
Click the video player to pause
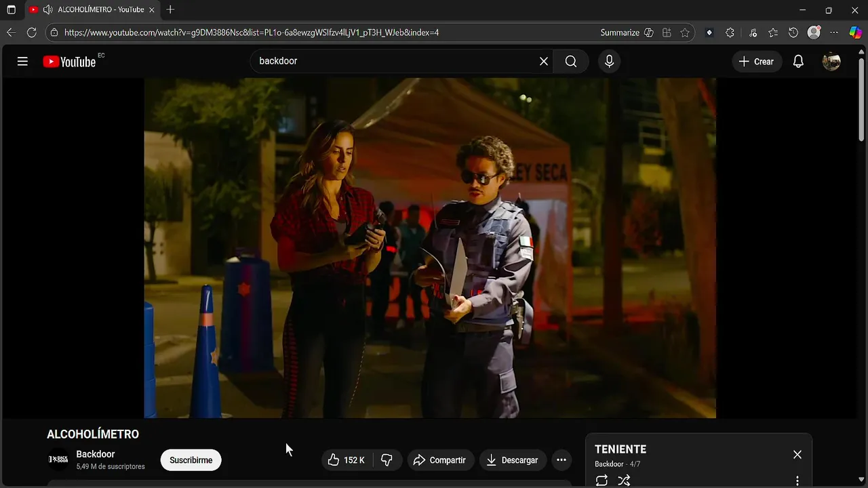pos(430,248)
